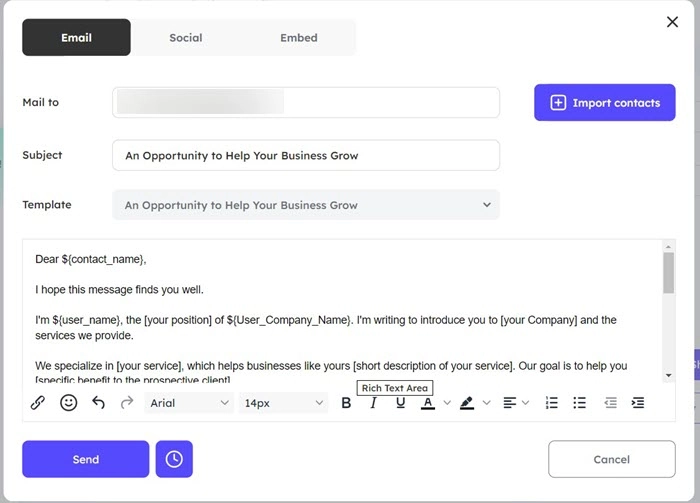This screenshot has height=503, width=700.
Task: Open the Arial font family dropdown
Action: point(189,403)
